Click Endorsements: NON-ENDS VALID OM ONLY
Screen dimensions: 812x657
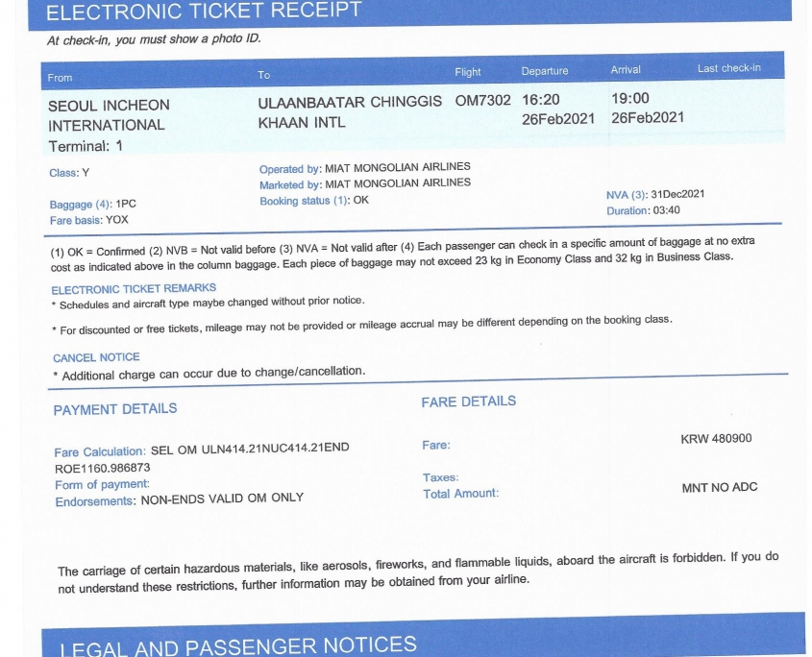179,499
